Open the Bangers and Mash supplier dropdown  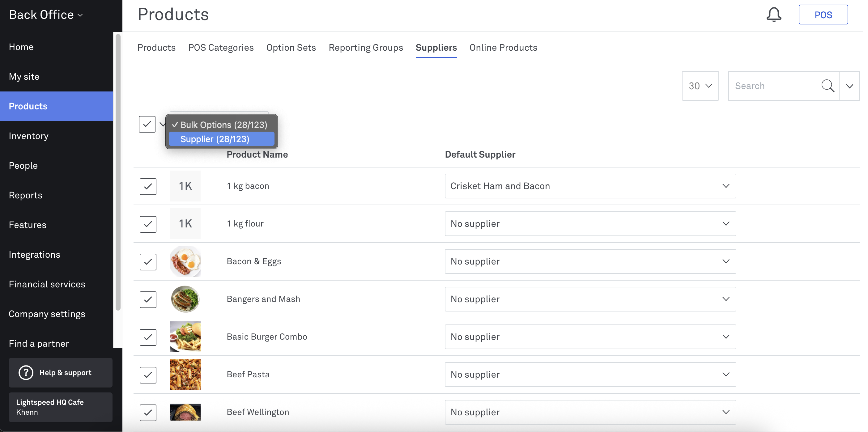click(x=590, y=299)
